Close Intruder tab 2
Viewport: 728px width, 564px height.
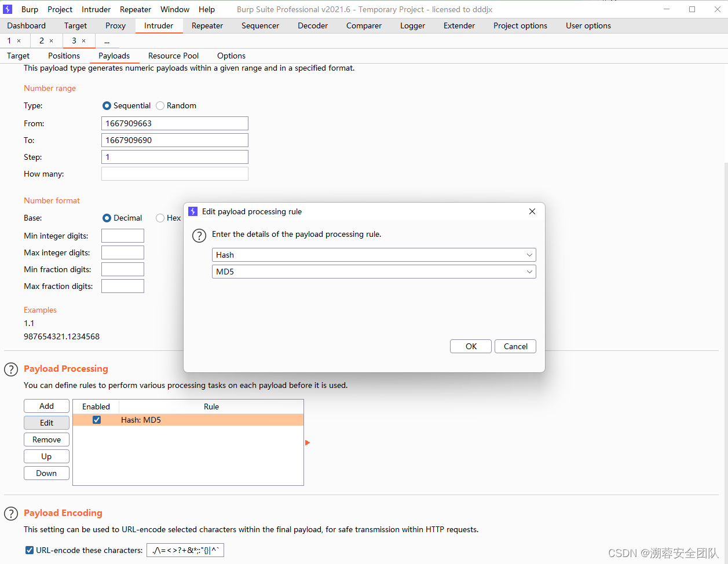(51, 41)
